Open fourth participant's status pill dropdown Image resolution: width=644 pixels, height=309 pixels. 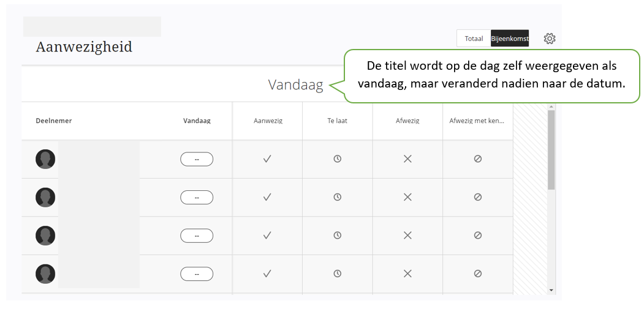tap(197, 274)
